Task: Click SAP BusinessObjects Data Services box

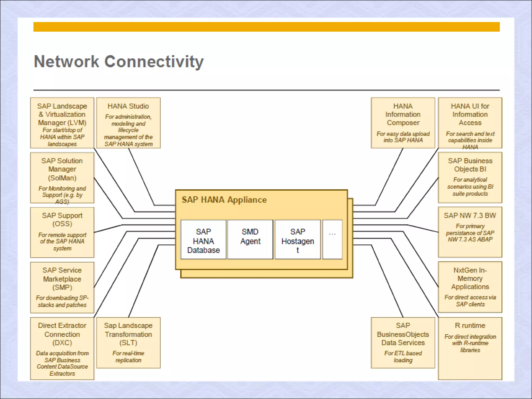Action: (x=403, y=343)
